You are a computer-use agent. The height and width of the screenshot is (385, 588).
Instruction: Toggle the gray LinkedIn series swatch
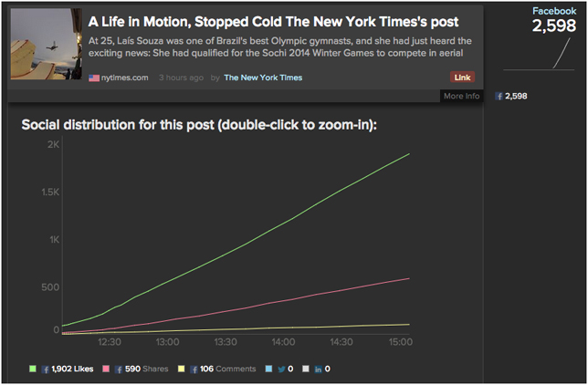click(306, 369)
